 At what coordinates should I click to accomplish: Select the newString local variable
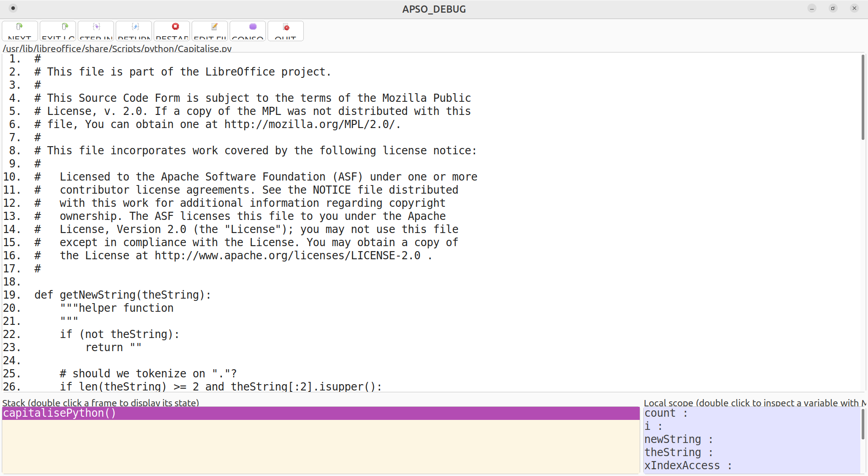(x=673, y=439)
